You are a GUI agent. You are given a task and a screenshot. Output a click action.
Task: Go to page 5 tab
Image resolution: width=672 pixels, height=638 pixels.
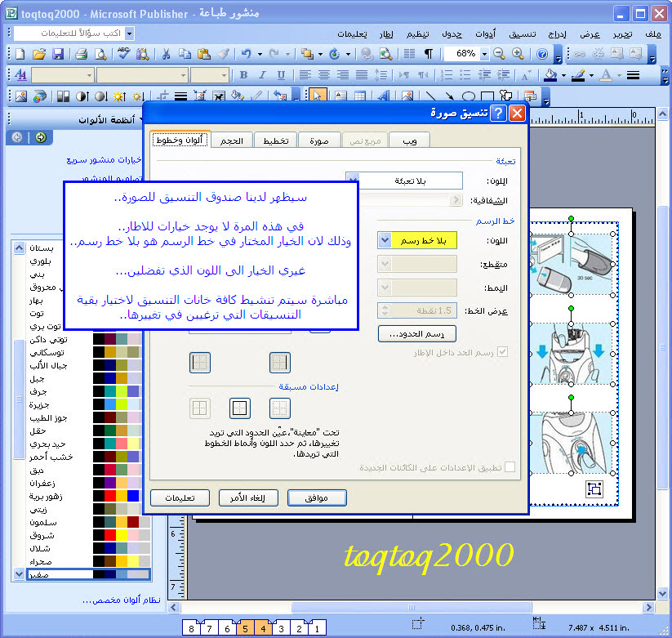[245, 628]
